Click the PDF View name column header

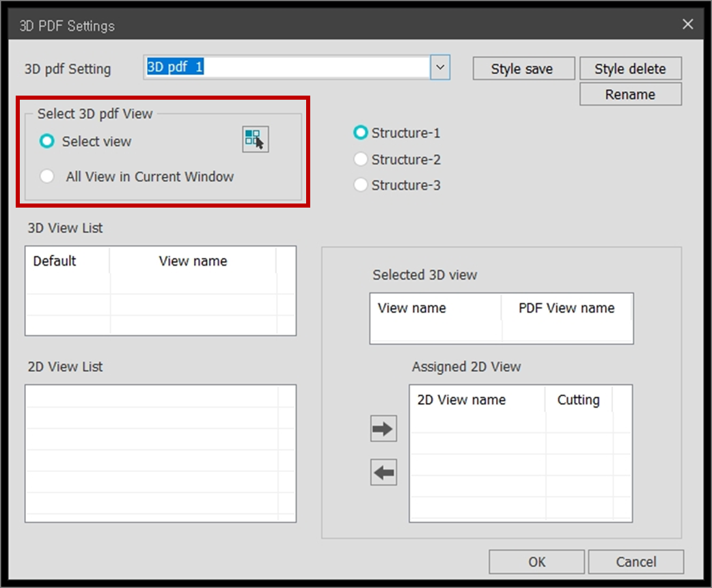566,307
